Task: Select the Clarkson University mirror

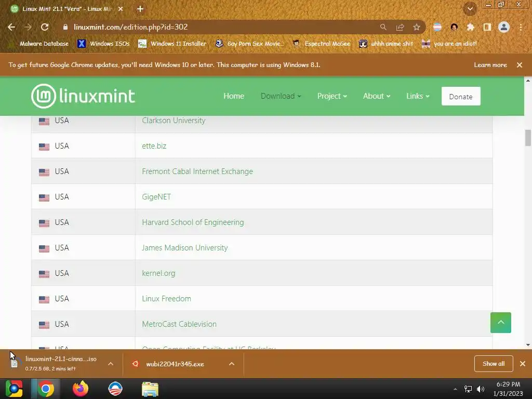Action: [174, 121]
